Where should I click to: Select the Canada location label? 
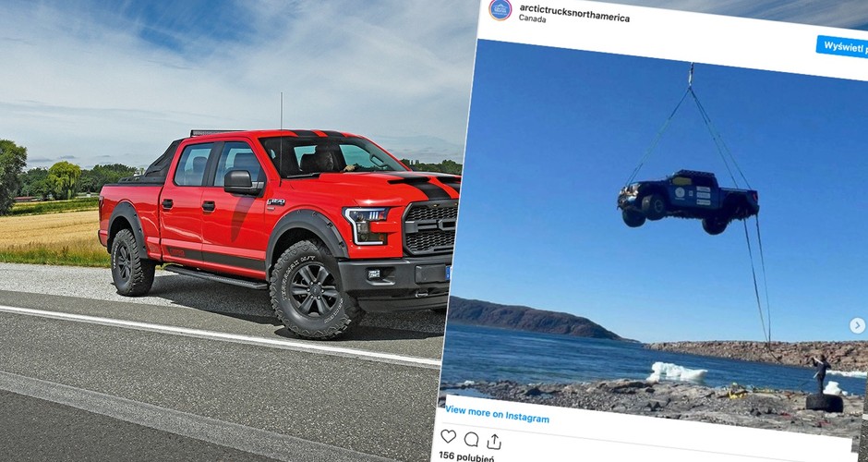533,18
